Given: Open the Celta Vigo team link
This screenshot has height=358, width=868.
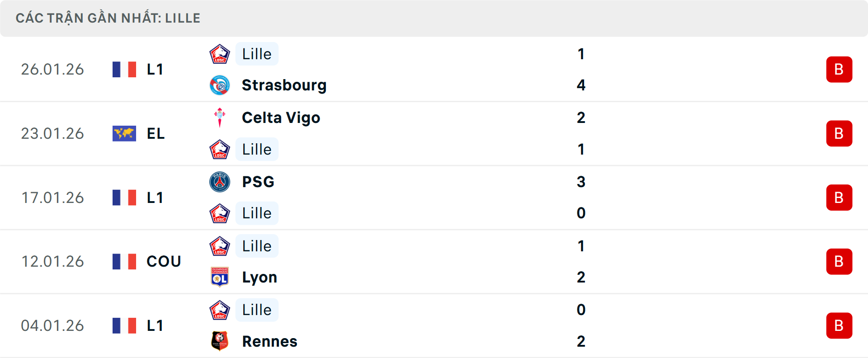Looking at the screenshot, I should point(281,118).
